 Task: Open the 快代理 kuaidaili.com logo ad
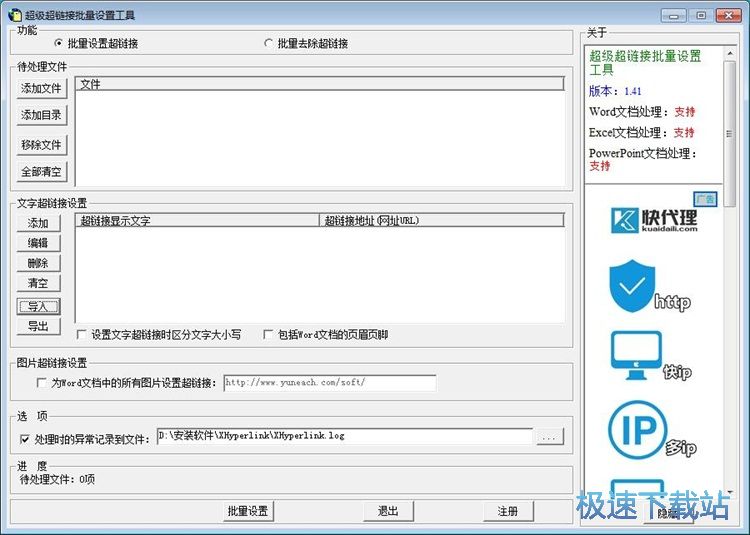pos(654,220)
